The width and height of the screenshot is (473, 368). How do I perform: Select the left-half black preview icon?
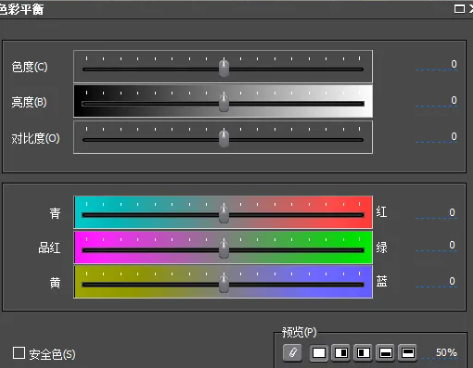363,353
